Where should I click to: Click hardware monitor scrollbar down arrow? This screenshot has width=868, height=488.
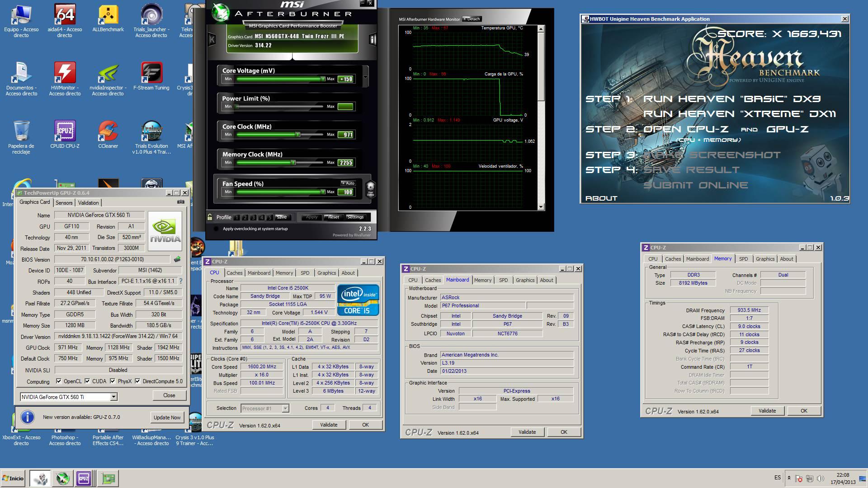[x=541, y=207]
